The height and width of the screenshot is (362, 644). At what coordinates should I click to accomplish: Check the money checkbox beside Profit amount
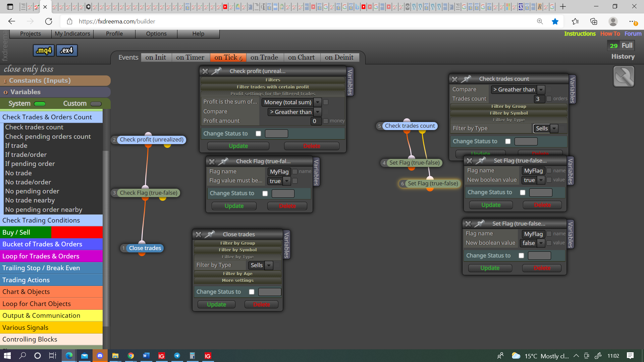click(325, 121)
